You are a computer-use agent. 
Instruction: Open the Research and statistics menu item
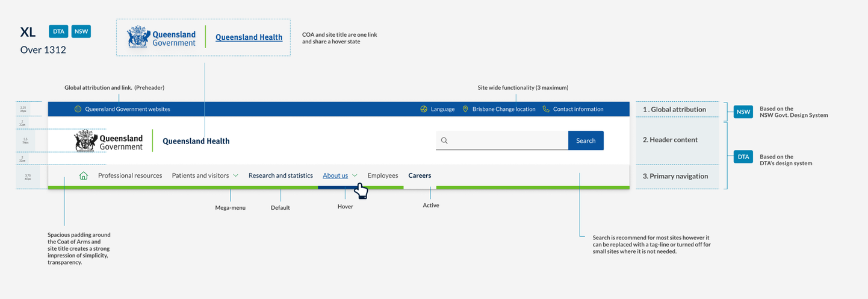(281, 175)
